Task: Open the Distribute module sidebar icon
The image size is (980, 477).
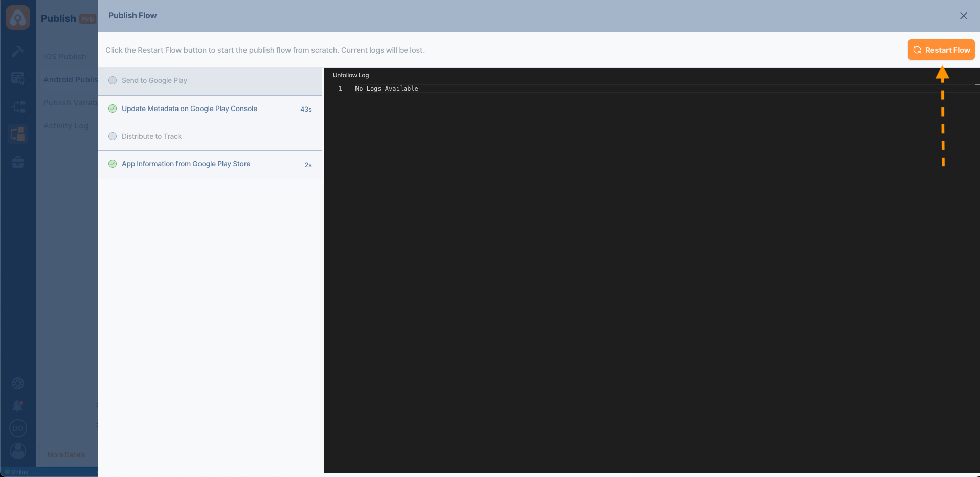Action: click(x=18, y=106)
